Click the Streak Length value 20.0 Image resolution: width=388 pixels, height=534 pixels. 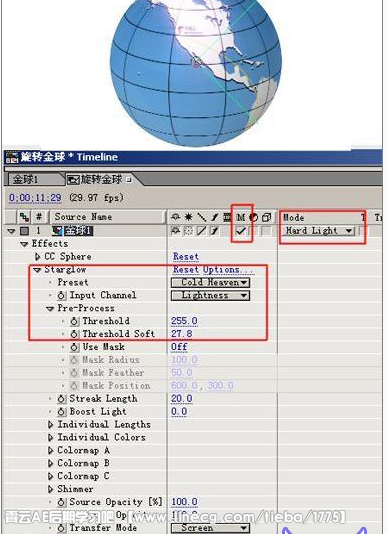[x=182, y=399]
